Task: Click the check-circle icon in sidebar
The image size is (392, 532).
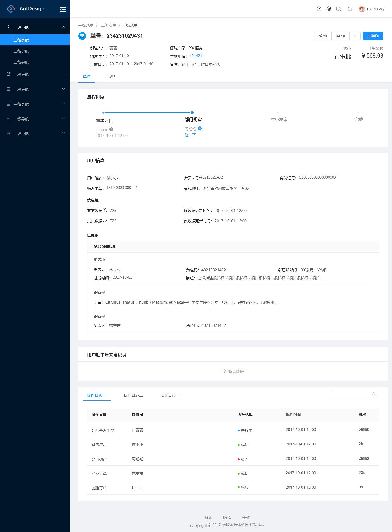Action: coord(8,119)
